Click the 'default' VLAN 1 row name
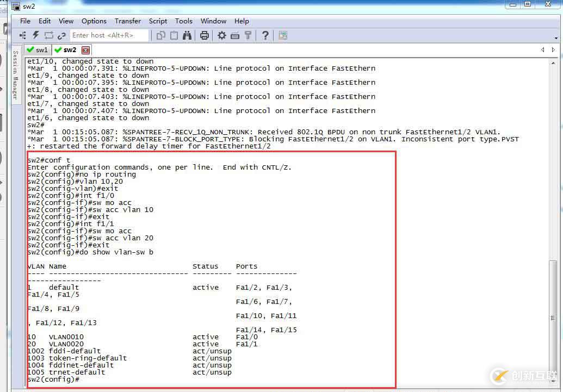The height and width of the screenshot is (392, 563). pos(64,288)
